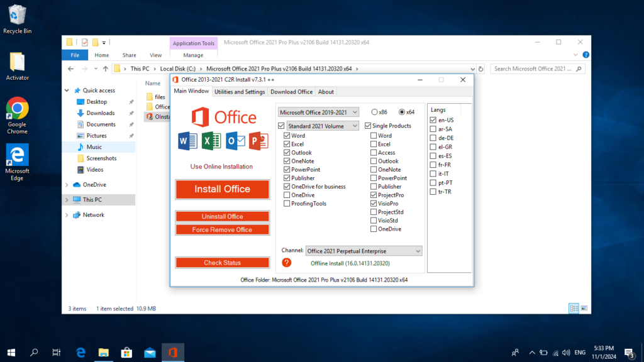Select Screenshots folder in navigation pane
Viewport: 644px width, 362px height.
coord(101,158)
